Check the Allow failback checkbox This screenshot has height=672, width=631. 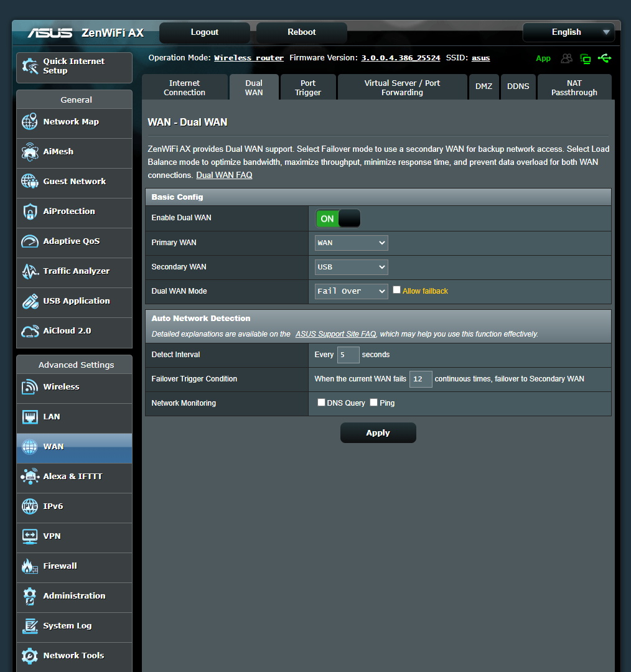pos(396,290)
